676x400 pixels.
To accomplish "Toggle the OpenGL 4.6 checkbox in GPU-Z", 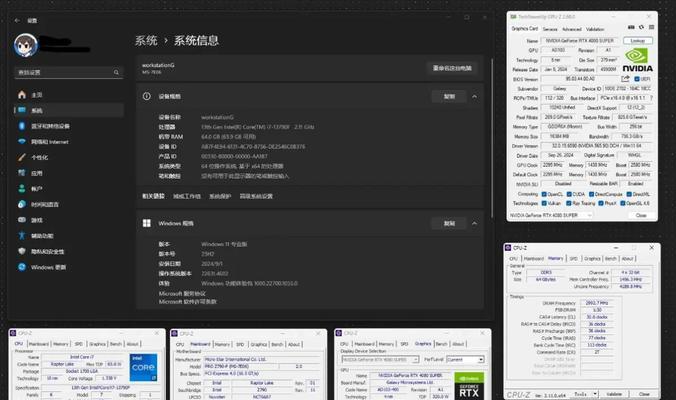I will [x=623, y=203].
